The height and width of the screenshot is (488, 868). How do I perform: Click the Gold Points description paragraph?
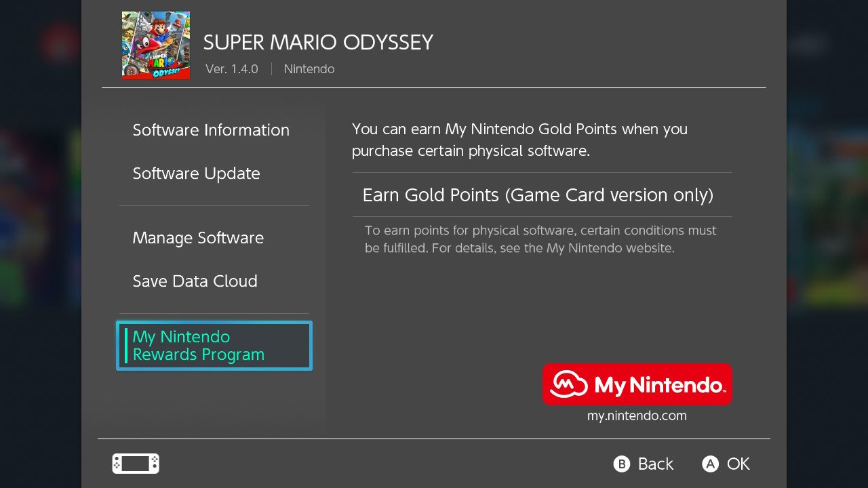(x=519, y=140)
